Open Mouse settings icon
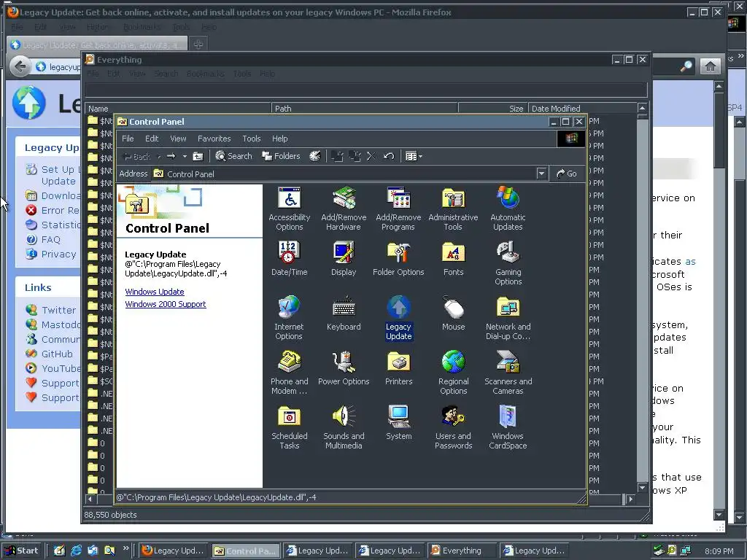747x560 pixels. pos(453,314)
